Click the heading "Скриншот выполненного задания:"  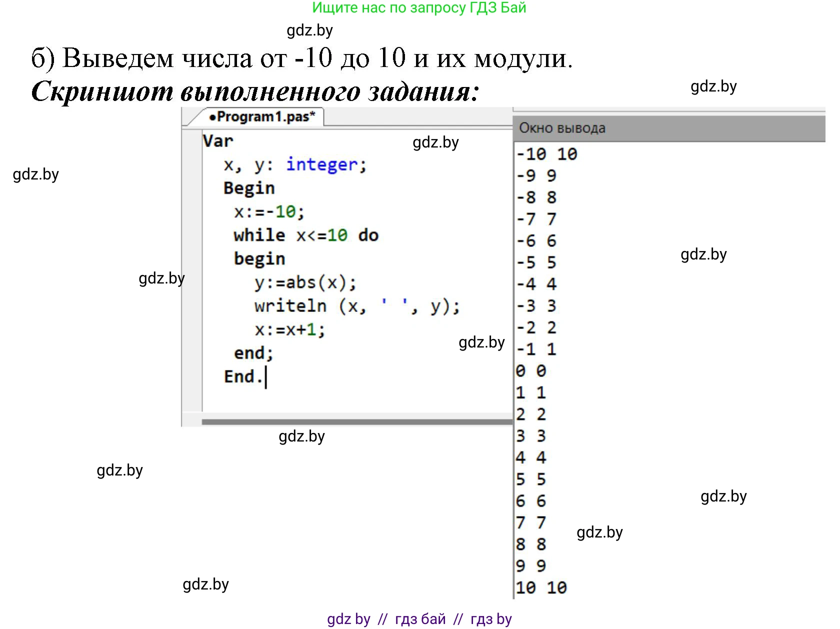tap(255, 91)
